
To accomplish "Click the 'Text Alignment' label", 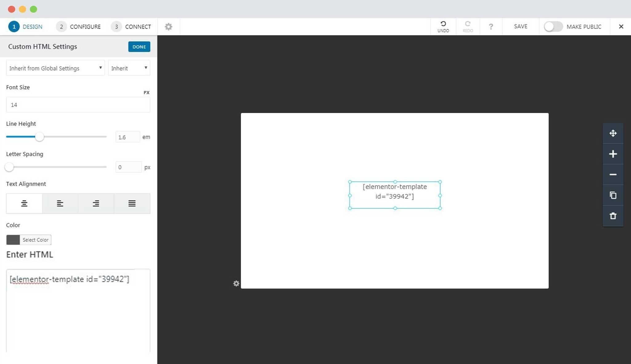I will pos(26,184).
